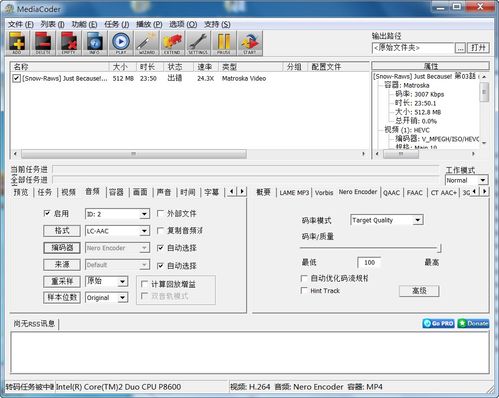The height and width of the screenshot is (398, 499).
Task: Open the 选项 (O) menu
Action: click(183, 24)
